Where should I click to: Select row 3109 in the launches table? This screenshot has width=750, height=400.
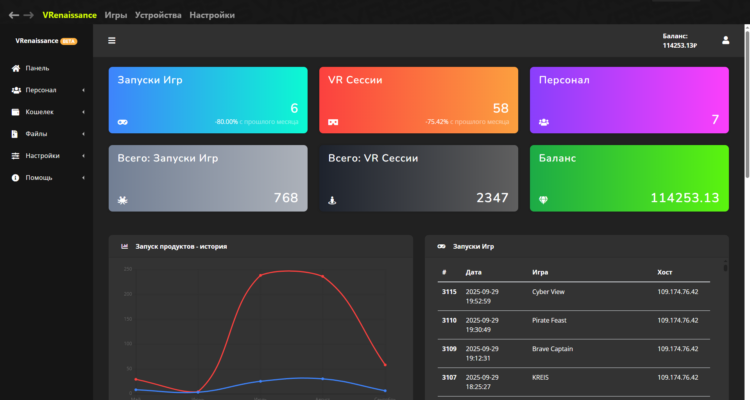(x=574, y=354)
